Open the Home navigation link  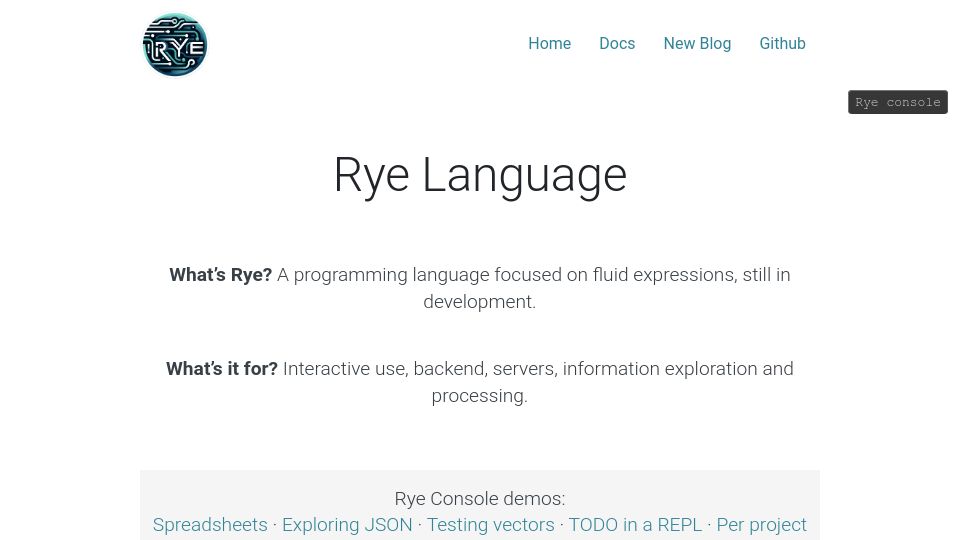click(549, 43)
